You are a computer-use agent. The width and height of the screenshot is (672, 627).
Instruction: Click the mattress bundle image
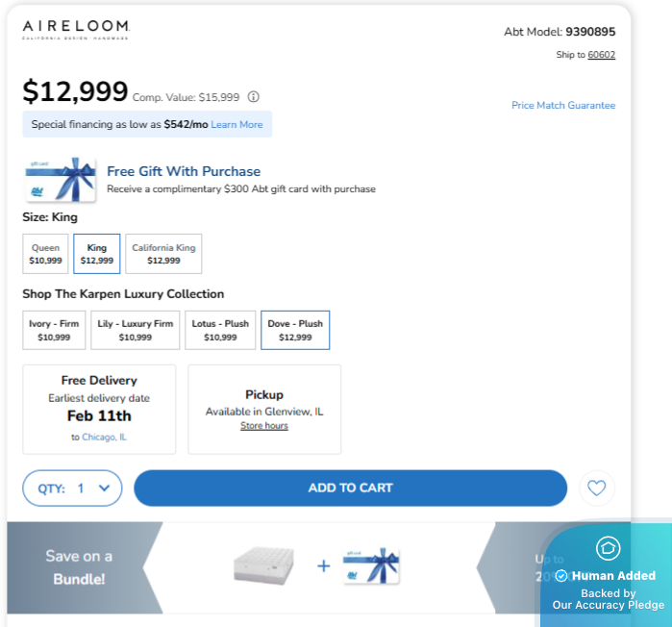pos(262,566)
